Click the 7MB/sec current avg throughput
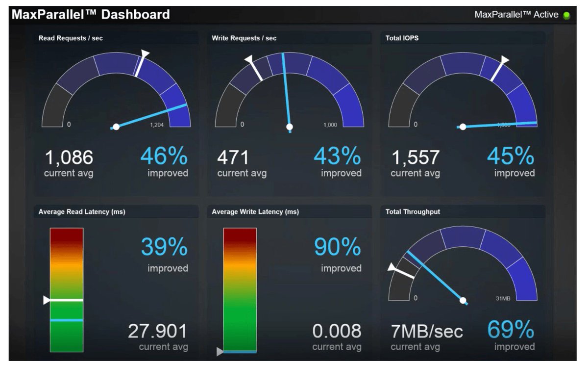The height and width of the screenshot is (365, 588). point(427,331)
